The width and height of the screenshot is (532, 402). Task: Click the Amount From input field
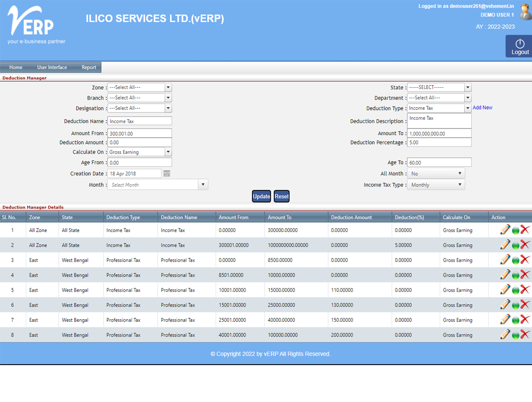pyautogui.click(x=139, y=133)
